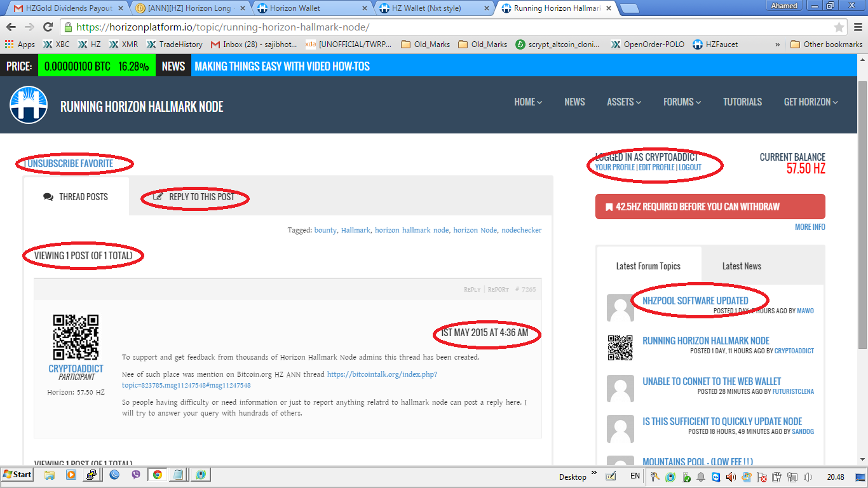The image size is (868, 488).
Task: Open the HZ bookmark
Action: pyautogui.click(x=89, y=44)
